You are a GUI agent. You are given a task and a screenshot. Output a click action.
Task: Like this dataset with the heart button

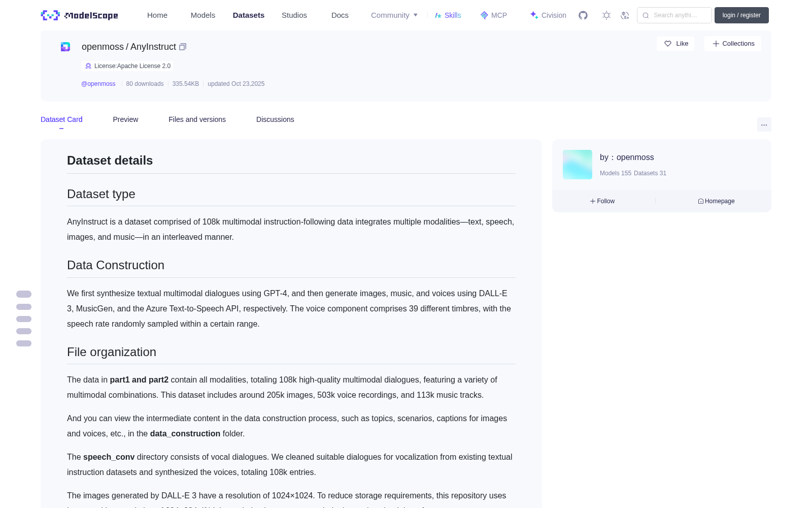[x=675, y=44]
